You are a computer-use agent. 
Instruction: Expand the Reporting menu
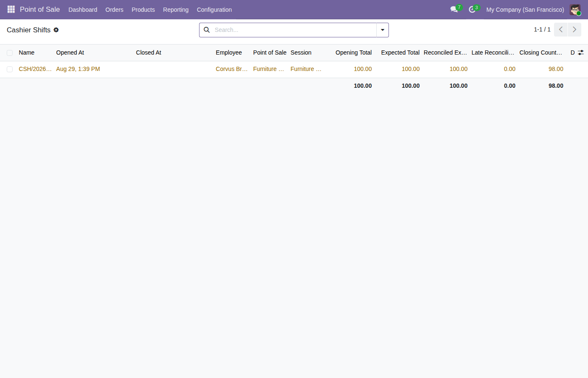click(176, 9)
